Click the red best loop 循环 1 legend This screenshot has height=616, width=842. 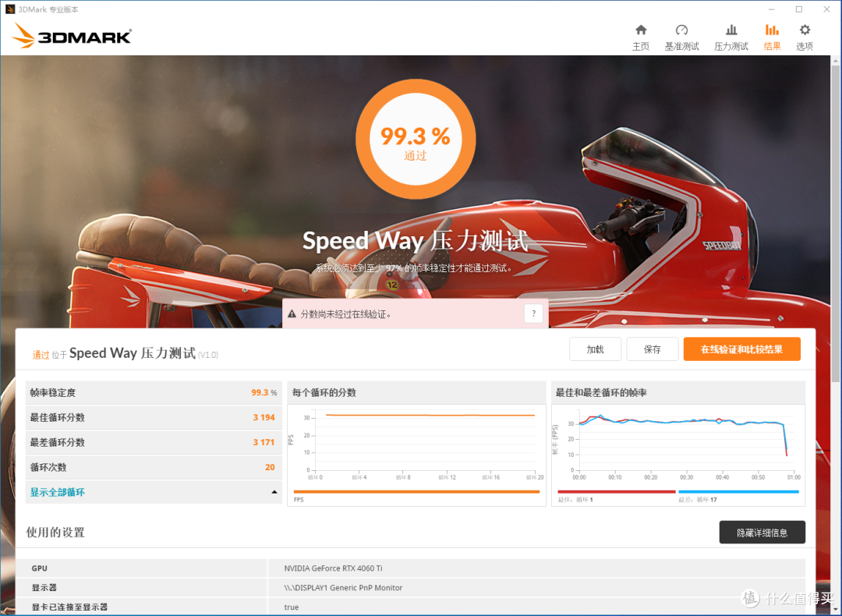617,491
